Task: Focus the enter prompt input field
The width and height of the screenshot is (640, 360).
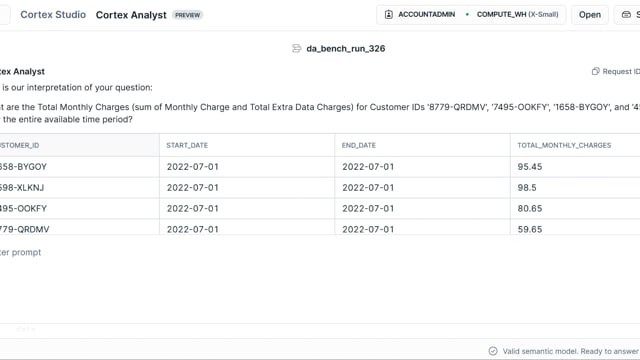Action: click(320, 252)
